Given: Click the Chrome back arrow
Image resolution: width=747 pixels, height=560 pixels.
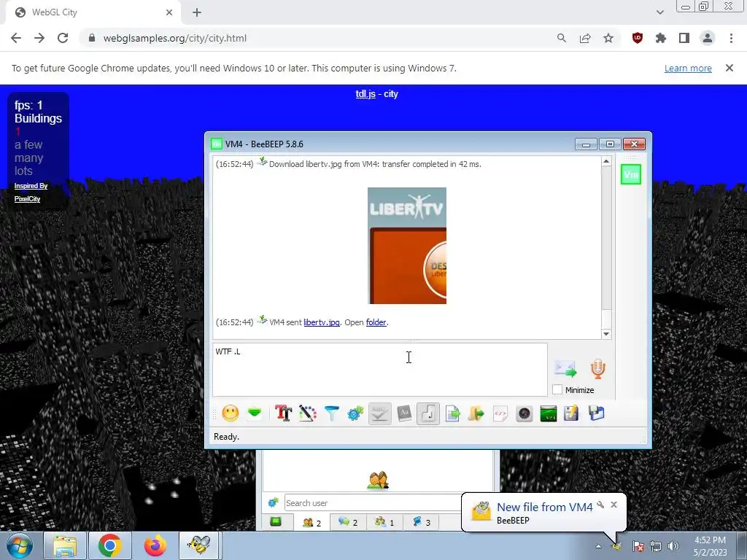Looking at the screenshot, I should coord(16,38).
